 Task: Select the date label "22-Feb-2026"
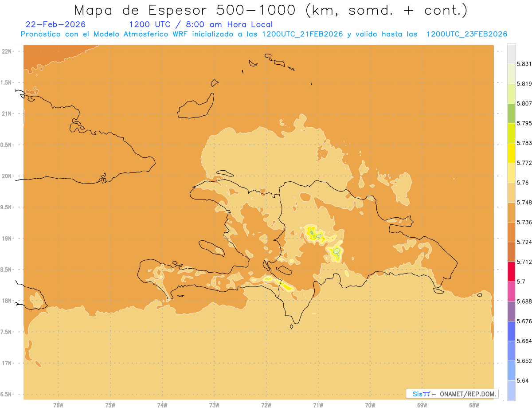[x=56, y=24]
